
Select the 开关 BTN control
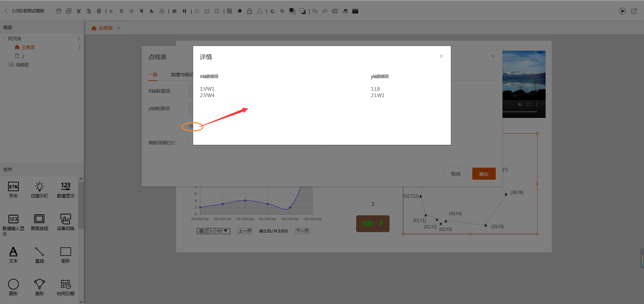[x=13, y=190]
